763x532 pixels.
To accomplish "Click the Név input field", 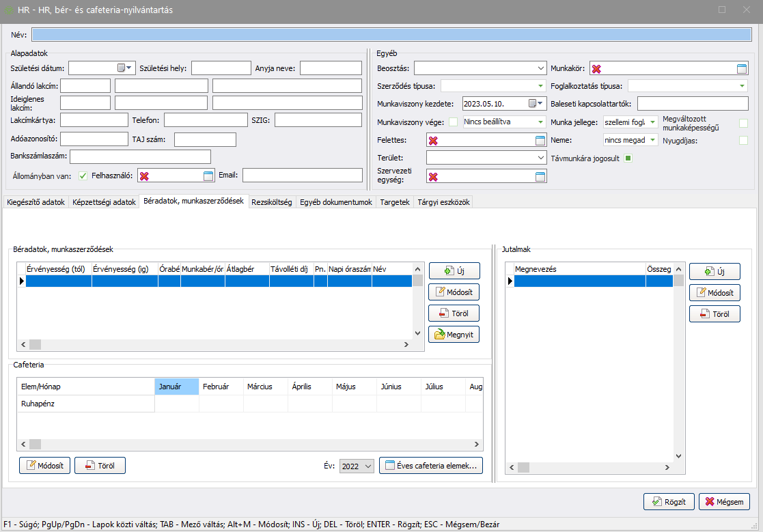I will [391, 35].
